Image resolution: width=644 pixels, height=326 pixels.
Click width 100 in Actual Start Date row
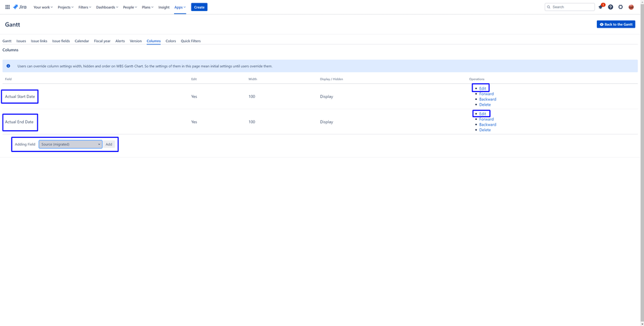click(252, 97)
